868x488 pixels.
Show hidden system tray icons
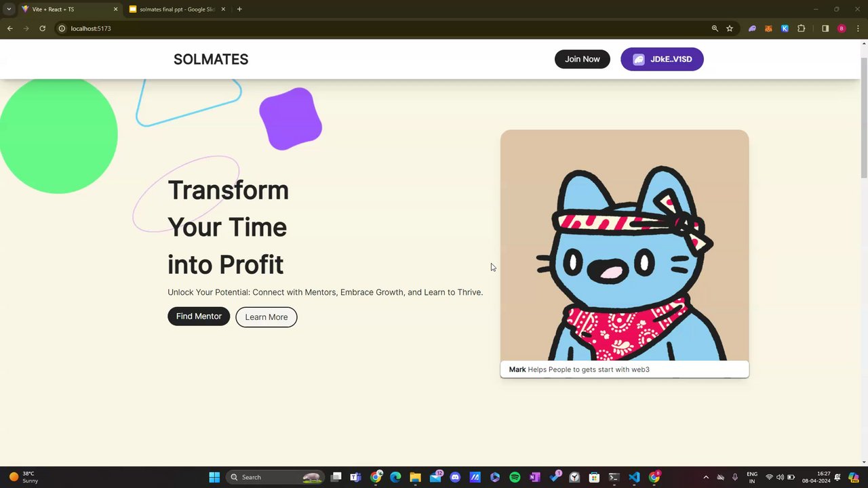[706, 477]
